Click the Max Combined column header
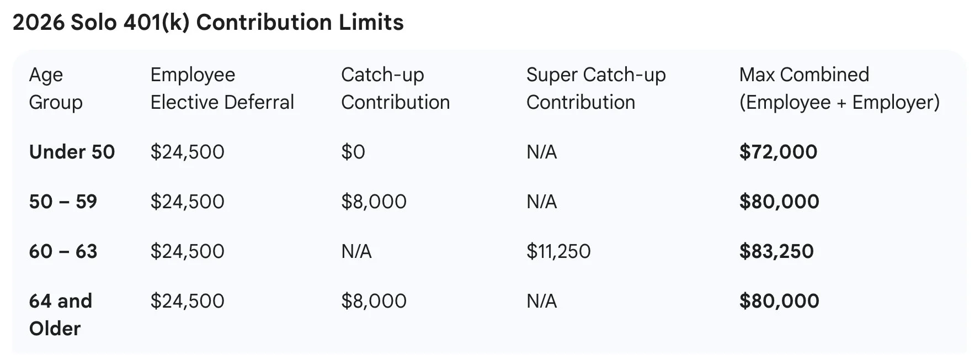The width and height of the screenshot is (980, 359). point(839,88)
